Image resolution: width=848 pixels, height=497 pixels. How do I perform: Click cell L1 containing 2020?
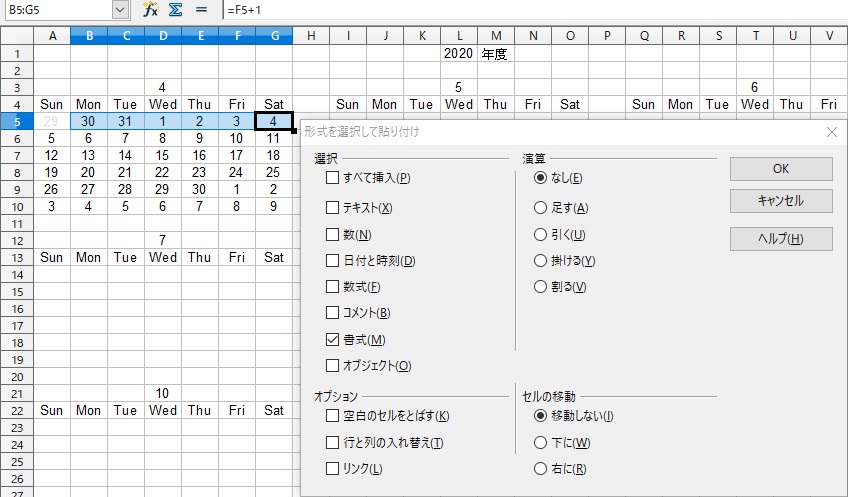click(x=459, y=54)
